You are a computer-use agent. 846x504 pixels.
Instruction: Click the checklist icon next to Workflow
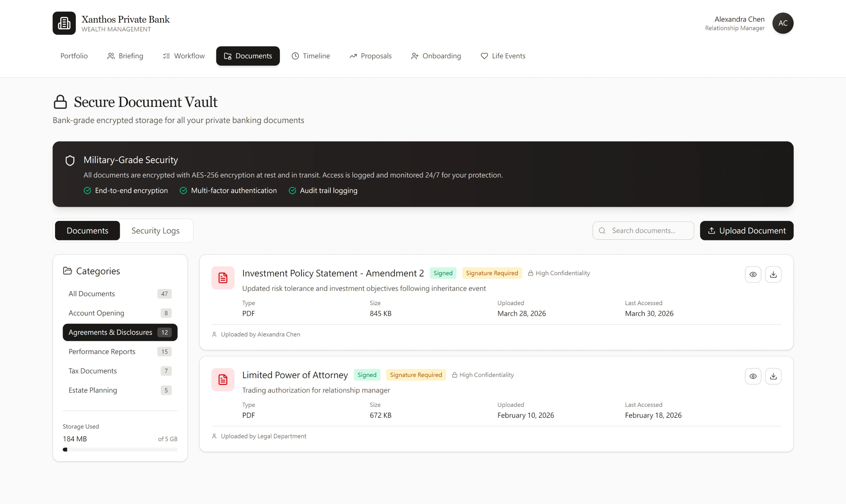click(x=166, y=56)
